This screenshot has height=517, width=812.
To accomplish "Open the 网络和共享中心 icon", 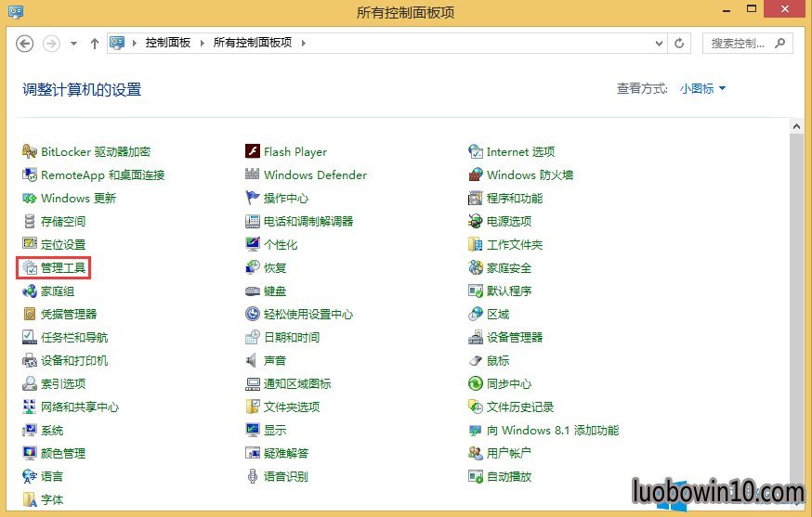I will (x=30, y=407).
